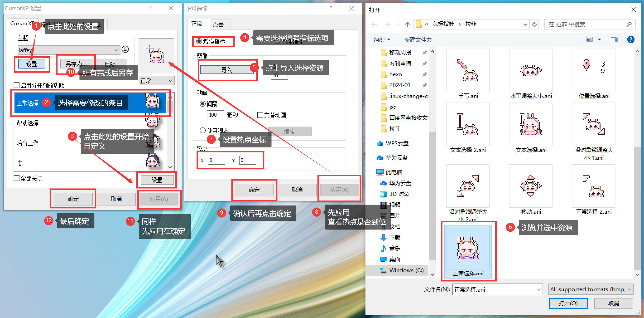Click the change view icon
644x318 pixels.
click(x=590, y=39)
